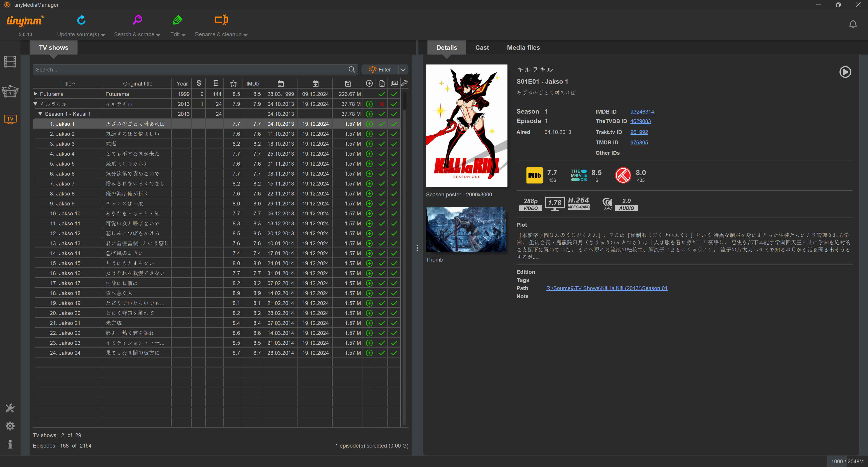
Task: Open IMDB ID link tt3246314
Action: [x=642, y=112]
